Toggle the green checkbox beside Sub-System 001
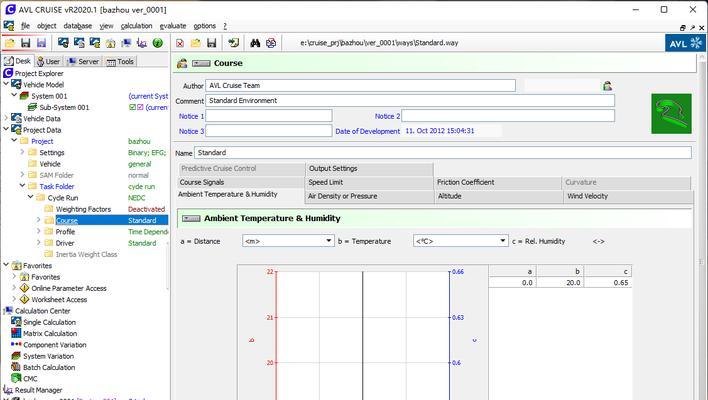Screen dimensions: 708x400 (132, 107)
